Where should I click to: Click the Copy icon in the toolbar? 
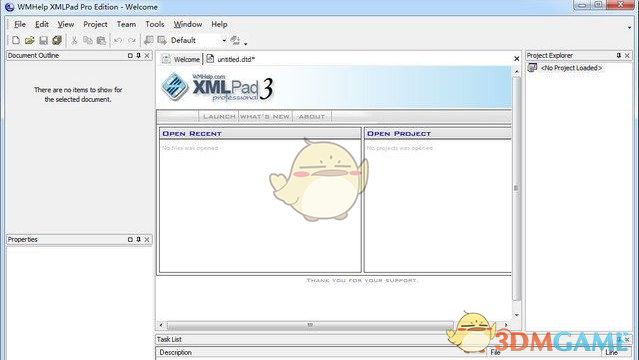(x=88, y=40)
